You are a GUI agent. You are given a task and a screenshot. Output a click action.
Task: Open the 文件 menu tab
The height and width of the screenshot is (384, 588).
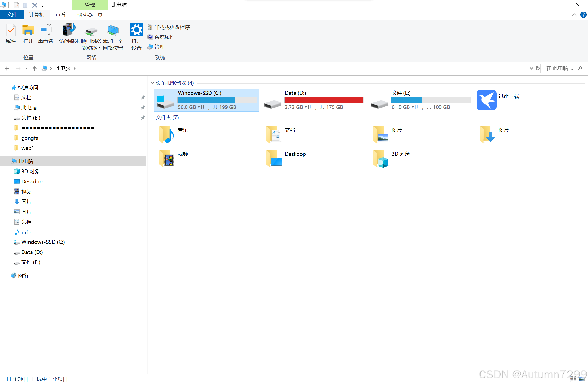pyautogui.click(x=12, y=15)
